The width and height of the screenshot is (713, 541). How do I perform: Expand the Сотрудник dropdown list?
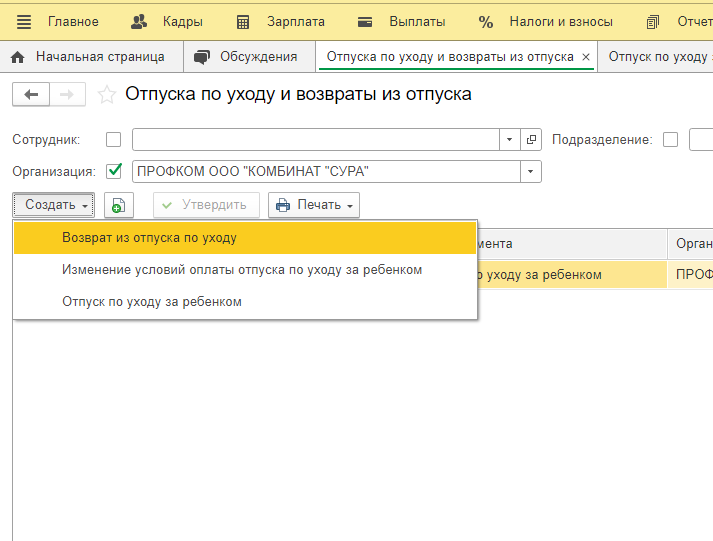click(x=510, y=140)
